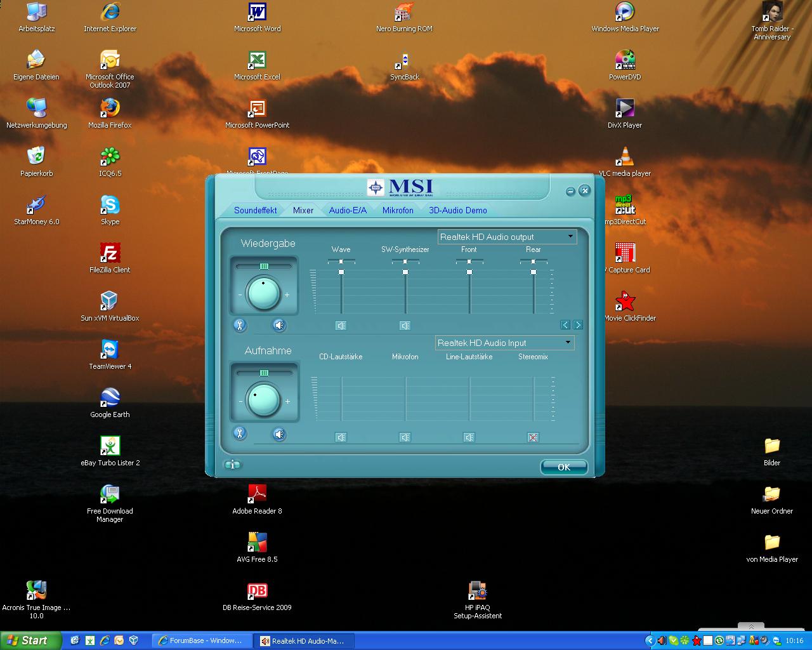Image resolution: width=812 pixels, height=650 pixels.
Task: Click the Wave volume slider handle
Action: coord(341,272)
